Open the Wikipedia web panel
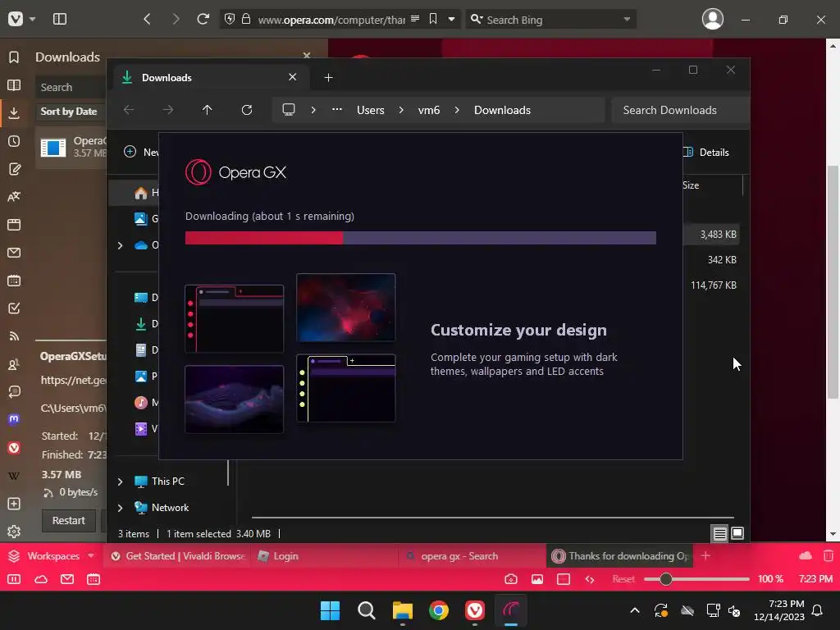Image resolution: width=840 pixels, height=630 pixels. [14, 476]
